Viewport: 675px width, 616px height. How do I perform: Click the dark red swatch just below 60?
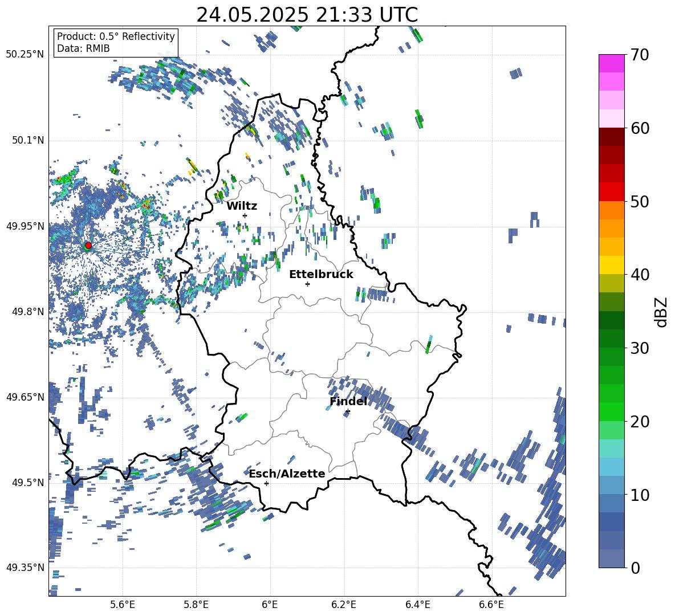[x=611, y=137]
